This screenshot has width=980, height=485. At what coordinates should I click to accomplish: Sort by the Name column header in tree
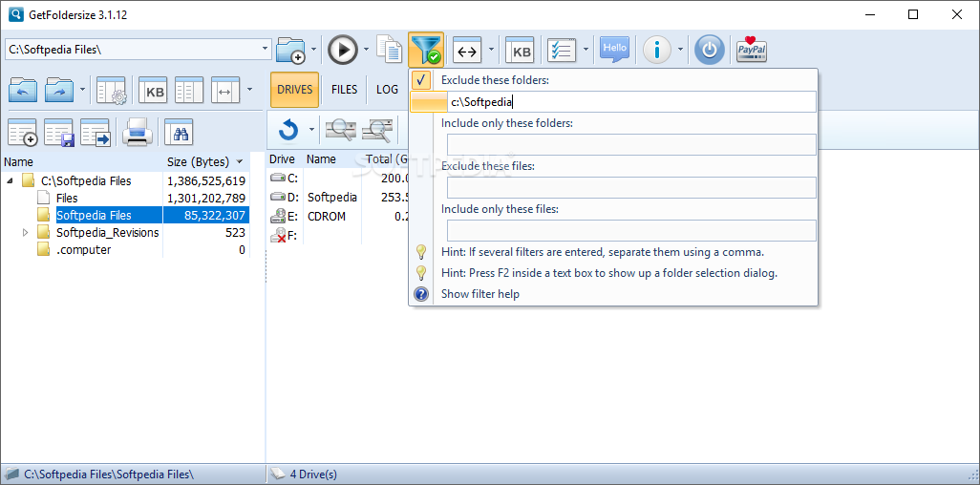(x=82, y=162)
